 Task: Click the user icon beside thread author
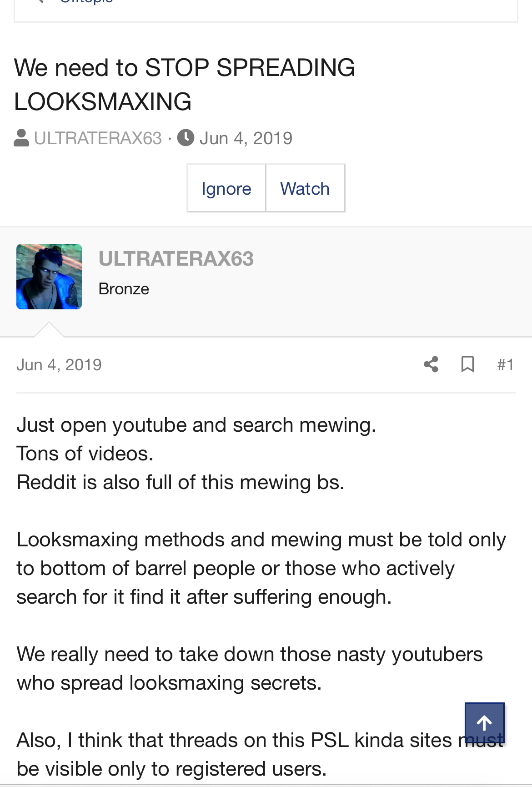coord(21,138)
